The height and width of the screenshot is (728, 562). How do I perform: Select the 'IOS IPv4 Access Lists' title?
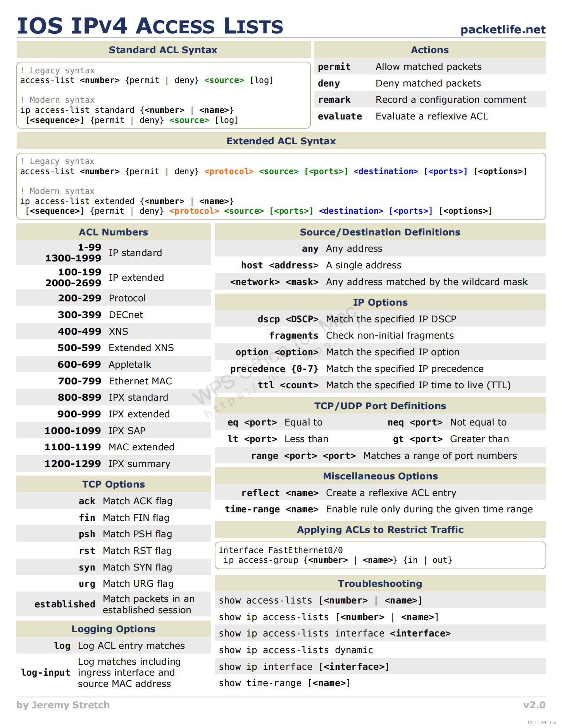(x=150, y=26)
